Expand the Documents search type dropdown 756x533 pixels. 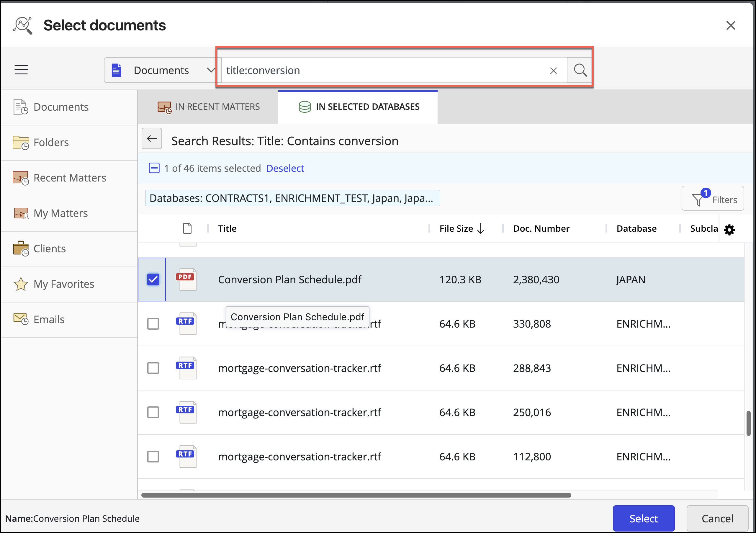click(x=161, y=70)
